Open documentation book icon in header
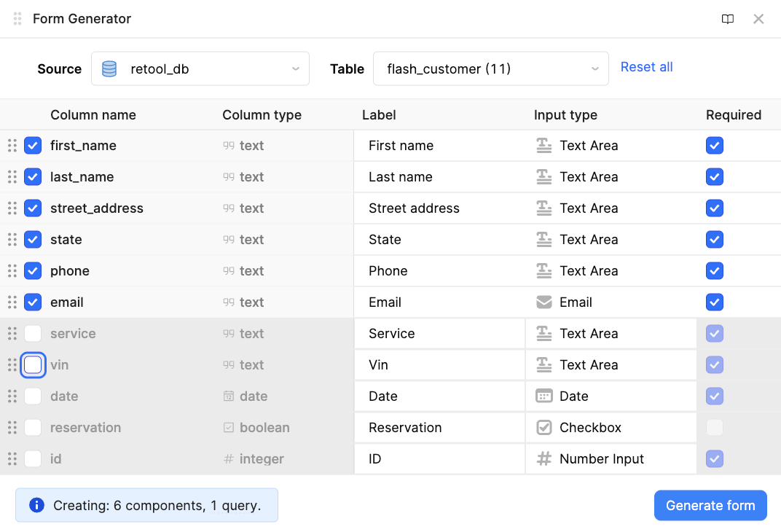The image size is (781, 532). (727, 19)
